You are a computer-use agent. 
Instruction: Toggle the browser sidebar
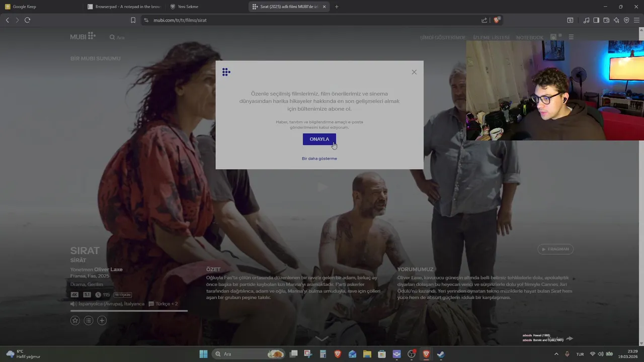coord(596,20)
